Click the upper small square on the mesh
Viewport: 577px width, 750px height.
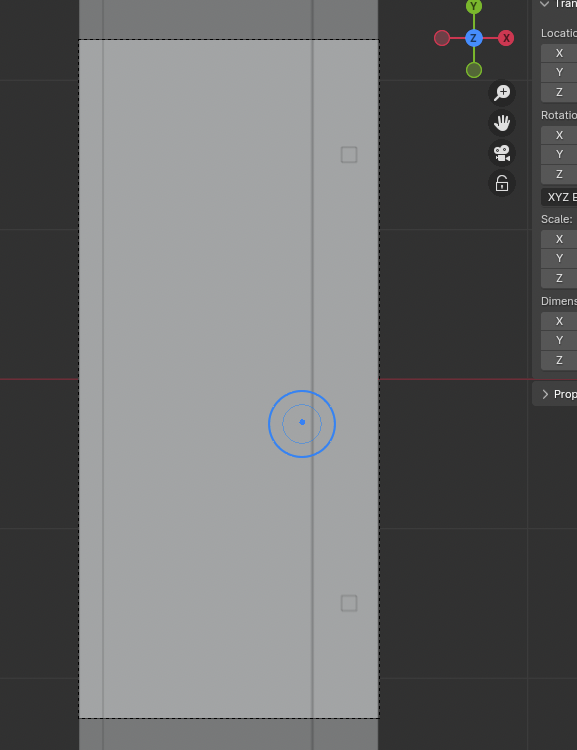click(349, 154)
